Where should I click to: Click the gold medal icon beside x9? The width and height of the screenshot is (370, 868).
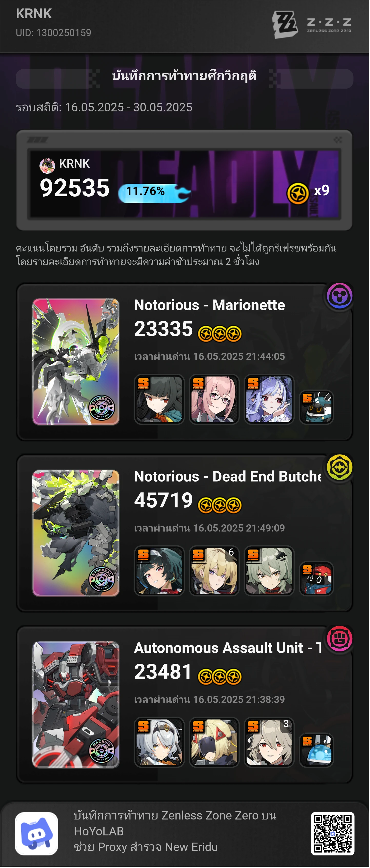(298, 194)
